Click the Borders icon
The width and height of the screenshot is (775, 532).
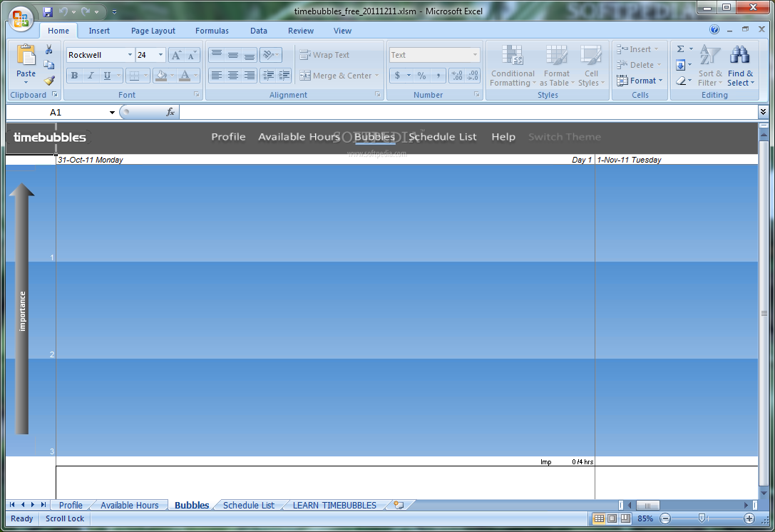134,76
